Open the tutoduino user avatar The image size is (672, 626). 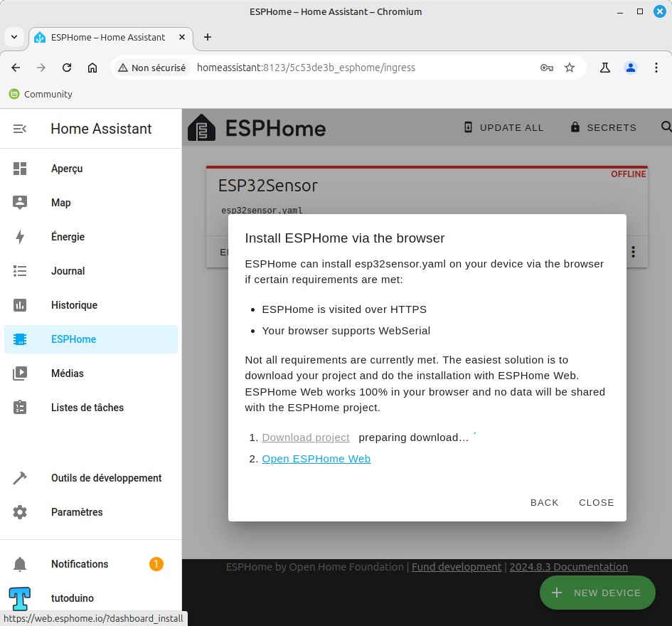click(x=20, y=598)
